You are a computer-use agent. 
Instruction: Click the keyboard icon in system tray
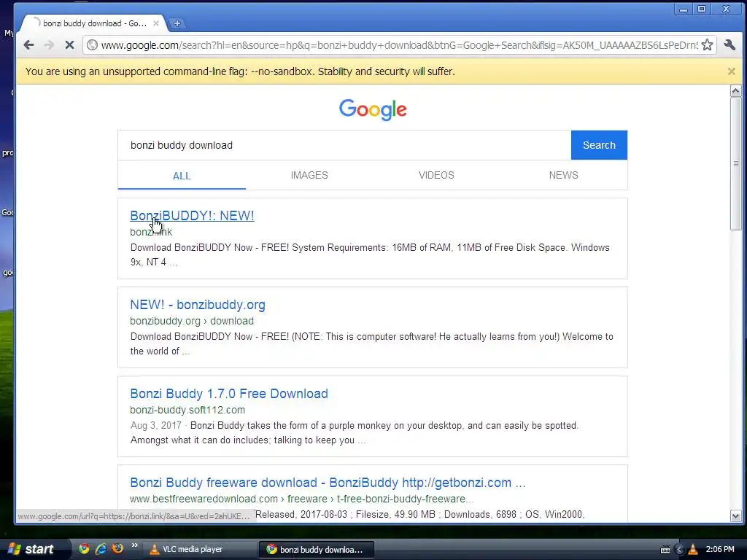click(665, 550)
